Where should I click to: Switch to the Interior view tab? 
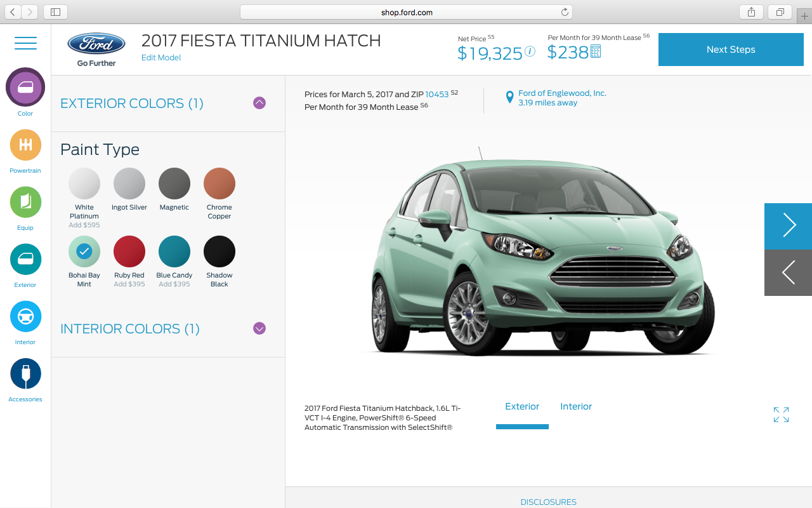pos(576,406)
